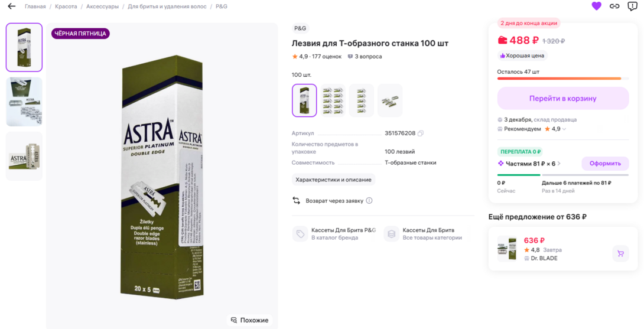This screenshot has height=329, width=644.
Task: Select the second blades variant option
Action: (x=333, y=100)
